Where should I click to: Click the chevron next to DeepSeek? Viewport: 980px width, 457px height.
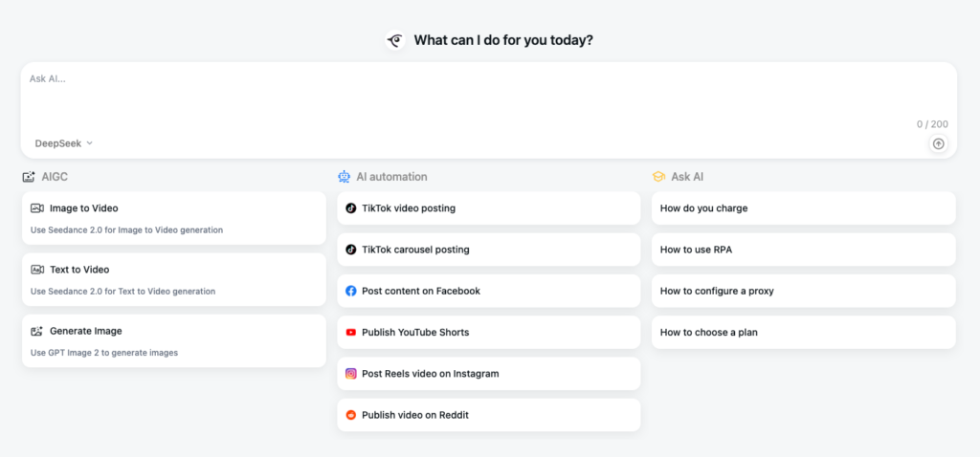[89, 143]
